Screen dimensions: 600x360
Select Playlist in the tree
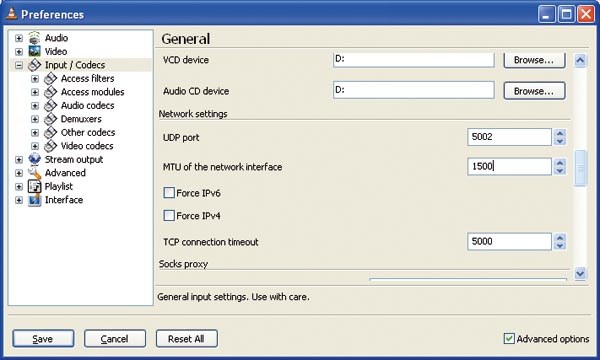tap(59, 187)
